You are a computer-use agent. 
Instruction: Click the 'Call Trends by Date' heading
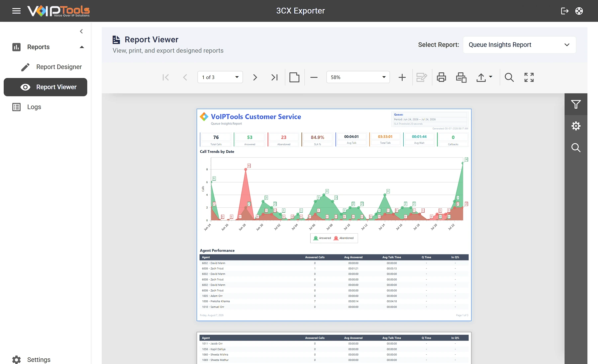(x=217, y=152)
